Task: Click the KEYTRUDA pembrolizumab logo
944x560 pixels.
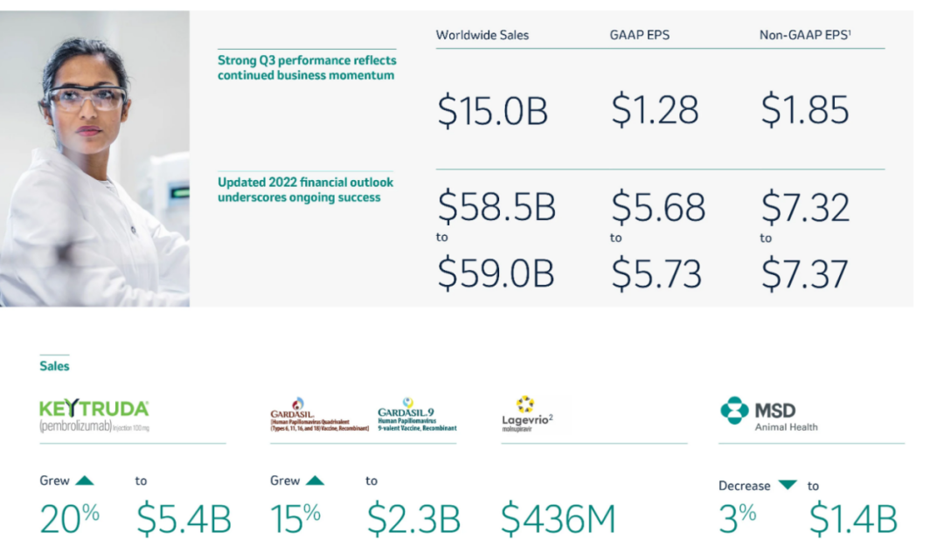Action: (94, 416)
